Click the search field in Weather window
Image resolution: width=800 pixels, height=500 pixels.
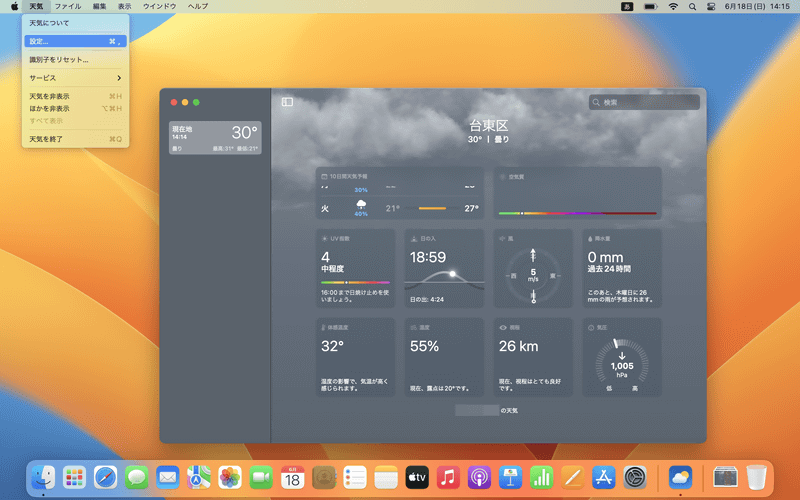click(644, 102)
